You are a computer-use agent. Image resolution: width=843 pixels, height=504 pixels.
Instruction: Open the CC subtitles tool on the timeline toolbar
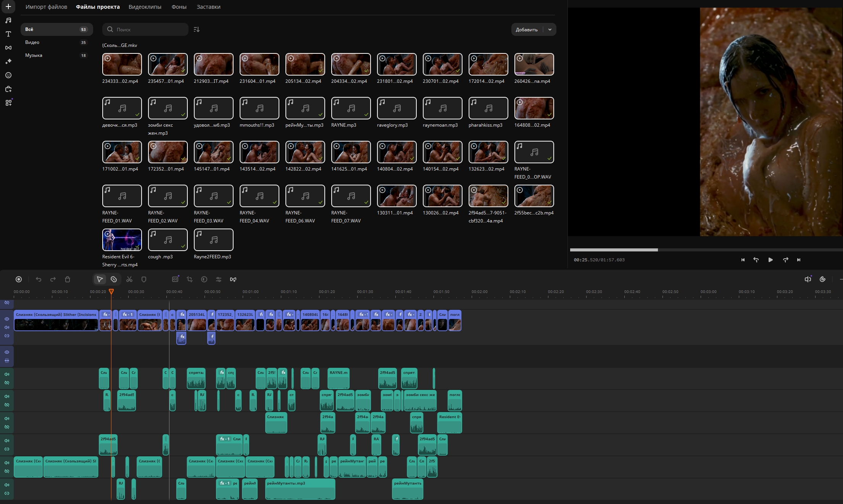coord(175,279)
